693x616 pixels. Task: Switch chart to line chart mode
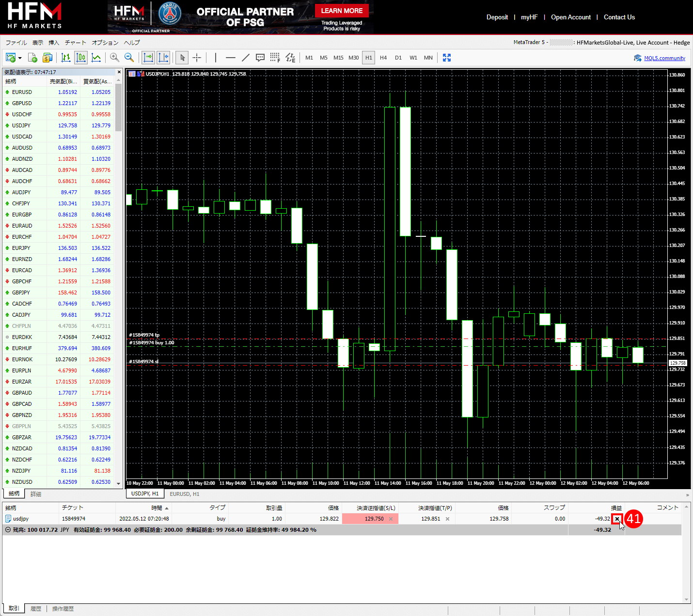click(96, 58)
